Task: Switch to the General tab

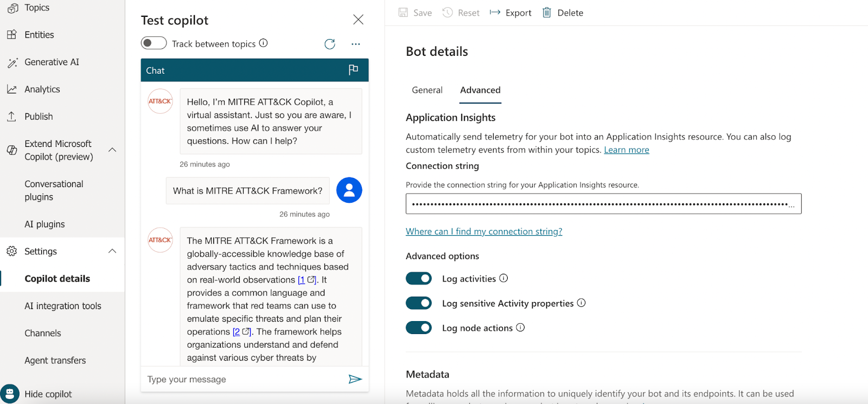Action: (x=427, y=90)
